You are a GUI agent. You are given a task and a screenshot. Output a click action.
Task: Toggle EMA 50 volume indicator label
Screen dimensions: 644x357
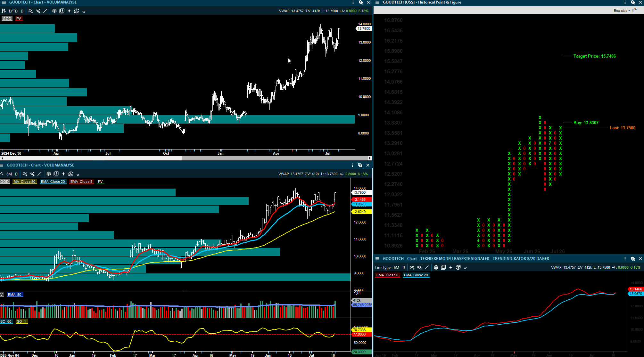point(15,295)
